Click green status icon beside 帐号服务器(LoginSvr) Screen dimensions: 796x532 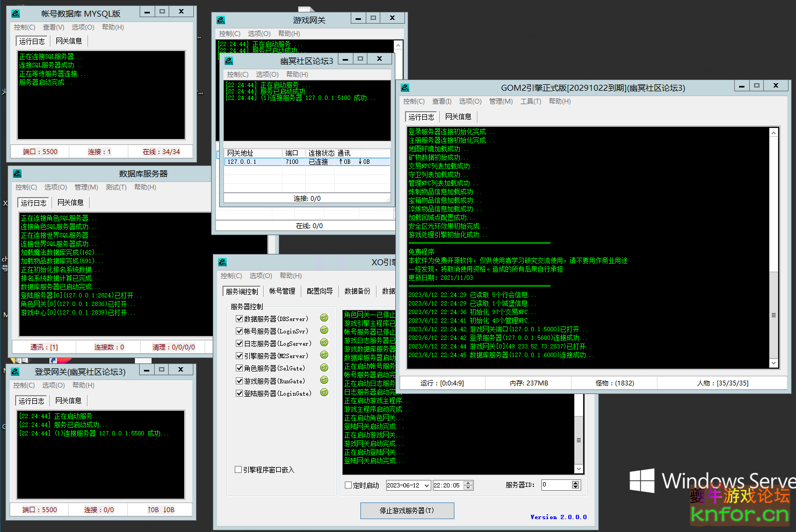pyautogui.click(x=324, y=330)
